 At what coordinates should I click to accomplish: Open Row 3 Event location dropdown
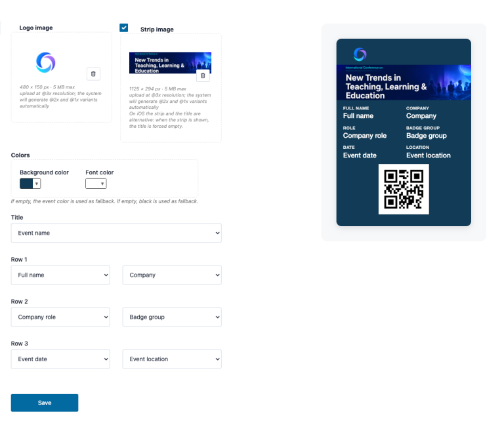point(172,359)
